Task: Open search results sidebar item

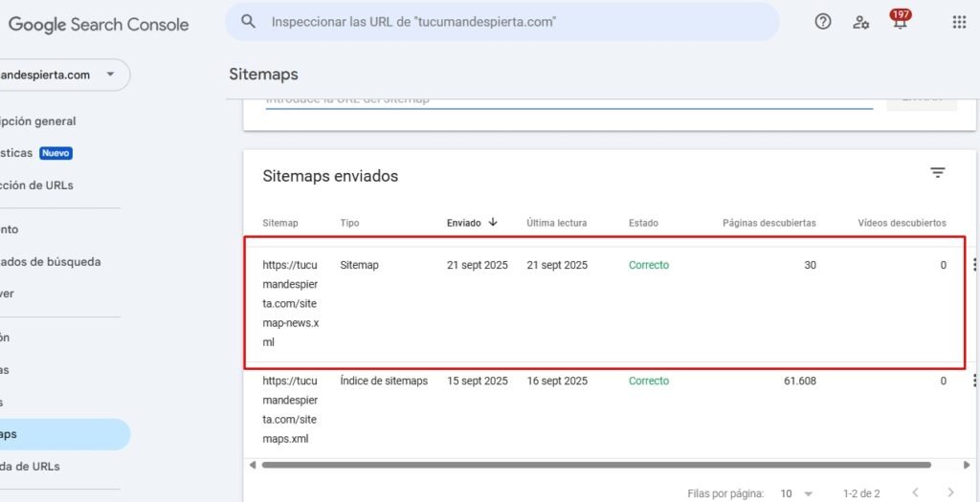Action: pos(50,262)
